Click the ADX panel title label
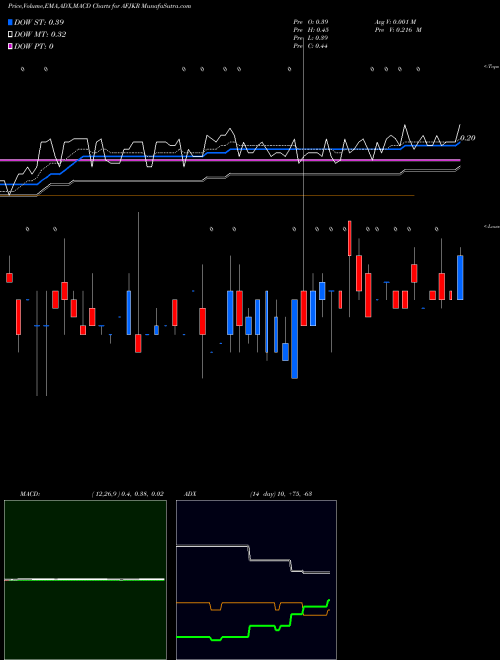The width and height of the screenshot is (500, 660). (x=190, y=494)
